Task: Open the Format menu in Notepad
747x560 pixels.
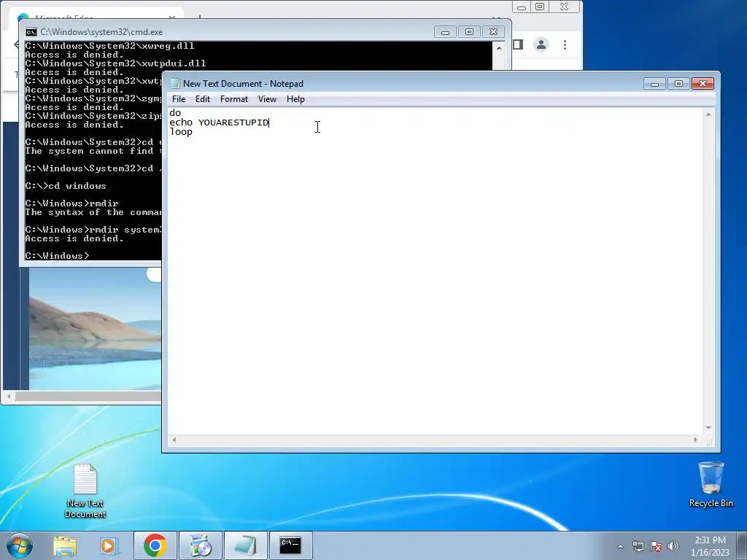Action: 234,99
